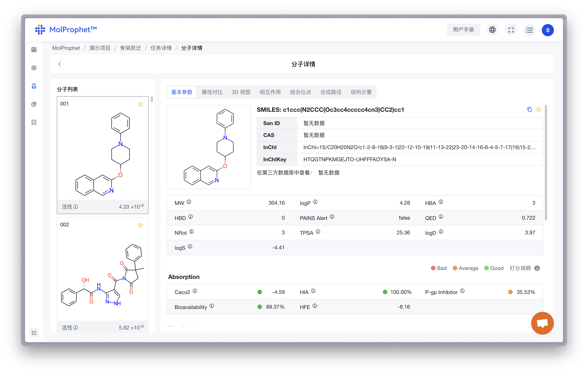This screenshot has width=588, height=374.
Task: Show info icon next to Bioavailability
Action: pos(211,306)
